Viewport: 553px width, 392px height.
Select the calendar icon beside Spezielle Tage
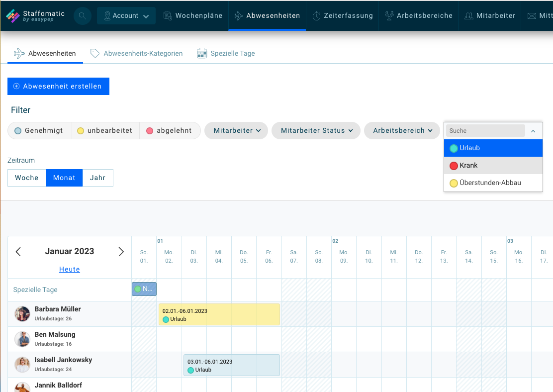coord(201,53)
